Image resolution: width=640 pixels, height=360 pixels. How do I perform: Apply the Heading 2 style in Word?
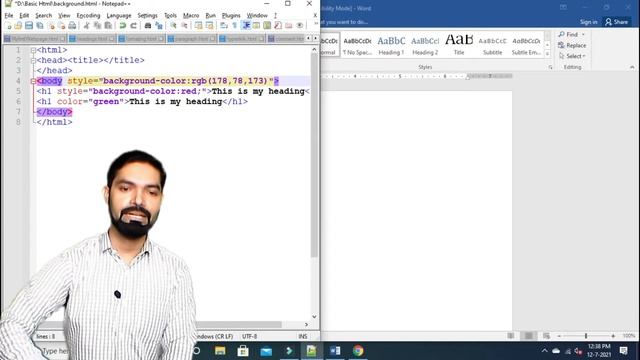click(x=425, y=45)
